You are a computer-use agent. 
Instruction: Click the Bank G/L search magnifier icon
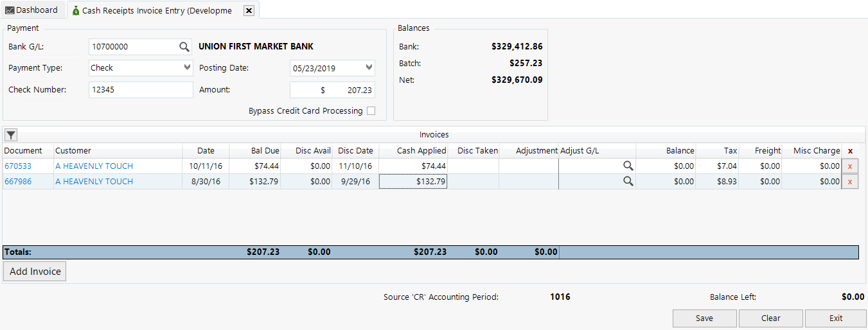(184, 47)
